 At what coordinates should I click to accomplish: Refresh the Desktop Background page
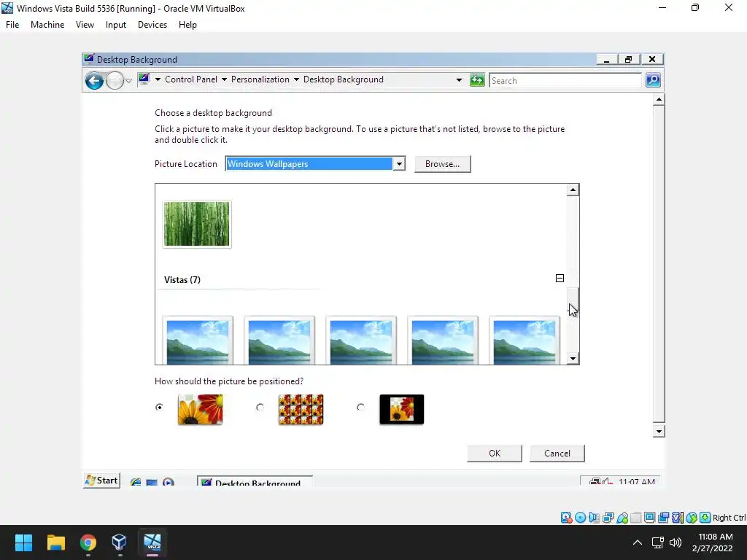pyautogui.click(x=477, y=80)
